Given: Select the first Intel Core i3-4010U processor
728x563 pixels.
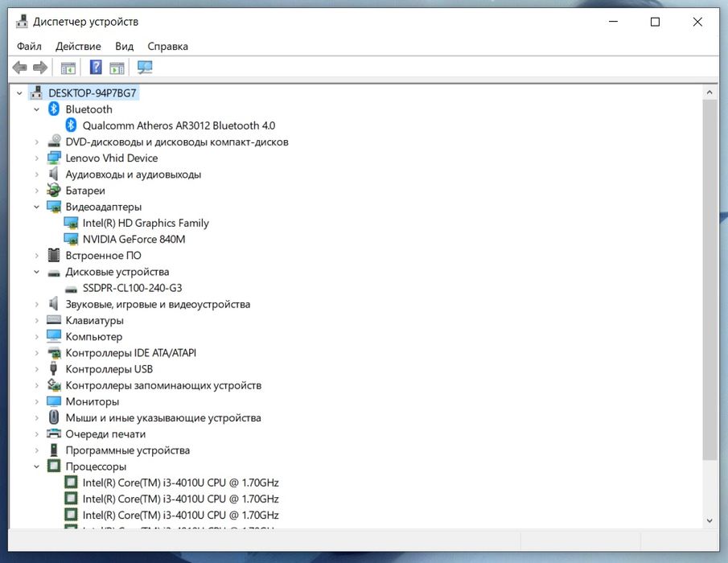Looking at the screenshot, I should pyautogui.click(x=181, y=483).
